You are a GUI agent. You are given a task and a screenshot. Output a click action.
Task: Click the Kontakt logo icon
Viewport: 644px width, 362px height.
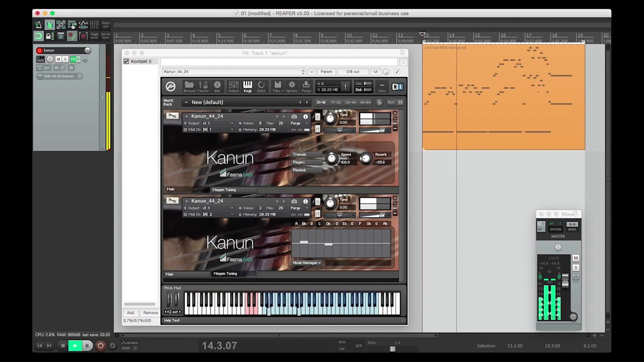click(171, 86)
